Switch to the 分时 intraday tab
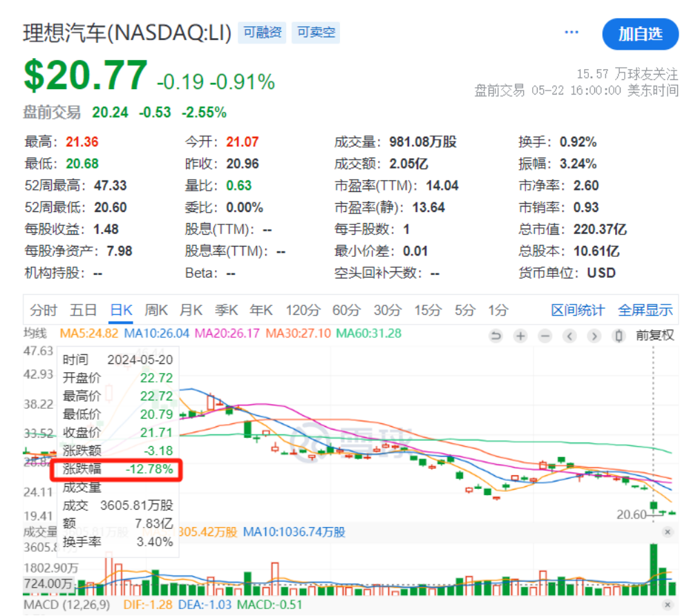The width and height of the screenshot is (689, 616). (44, 310)
